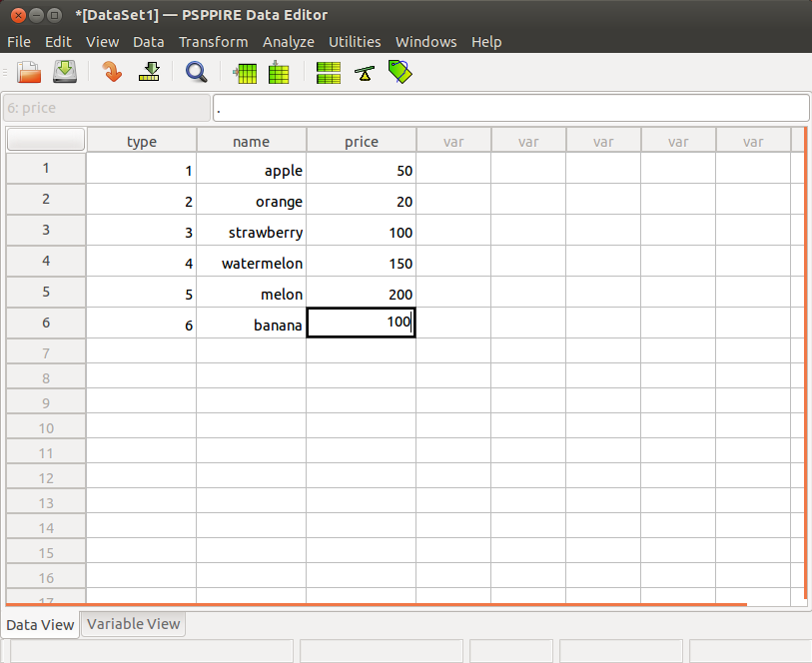The height and width of the screenshot is (663, 812).
Task: Click the Insert Variable icon
Action: pos(279,73)
